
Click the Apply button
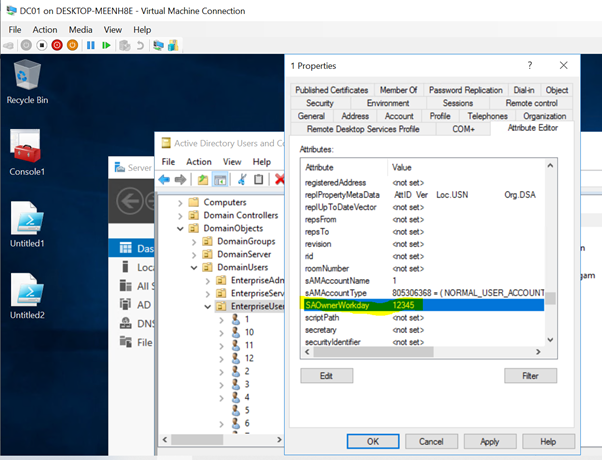tap(490, 441)
